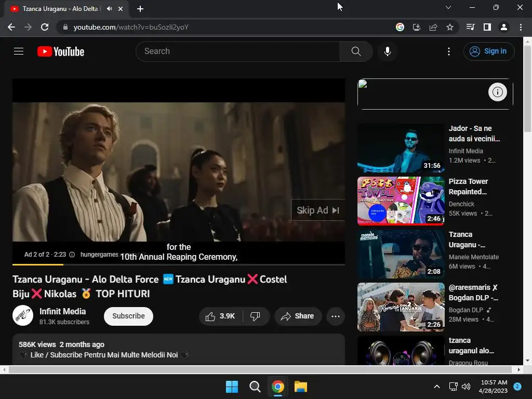Click the search magnifier button
Image resolution: width=532 pixels, height=399 pixels.
(x=356, y=51)
